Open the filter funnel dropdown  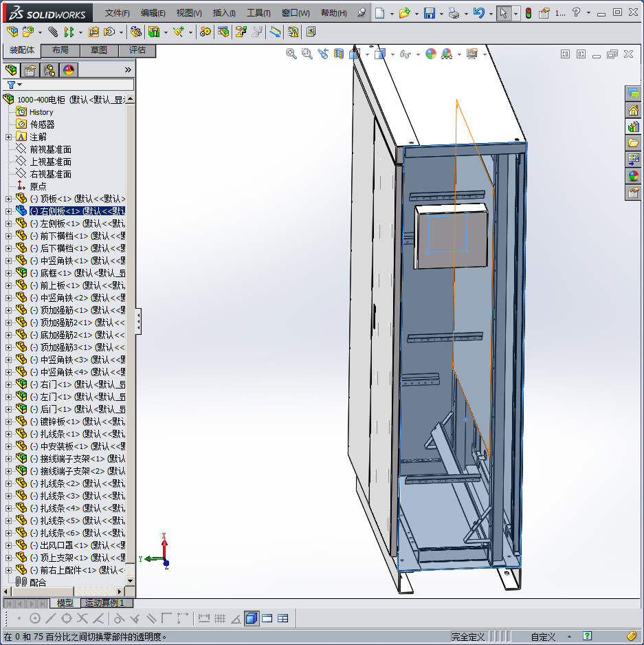(14, 85)
